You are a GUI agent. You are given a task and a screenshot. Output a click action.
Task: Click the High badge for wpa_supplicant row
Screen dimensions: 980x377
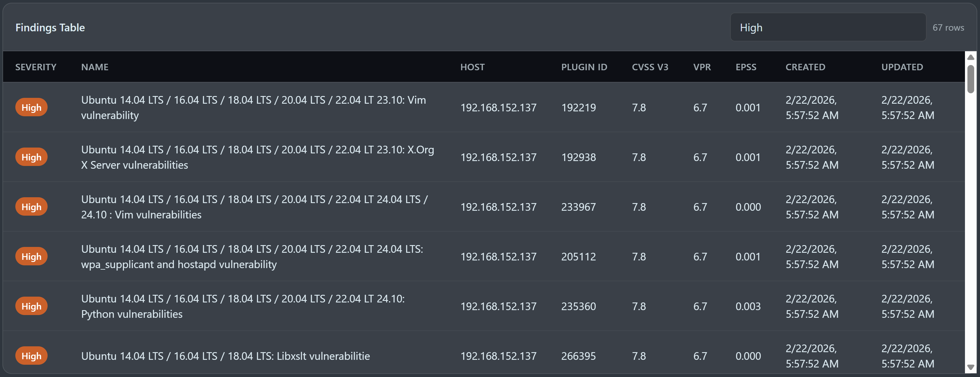tap(31, 257)
